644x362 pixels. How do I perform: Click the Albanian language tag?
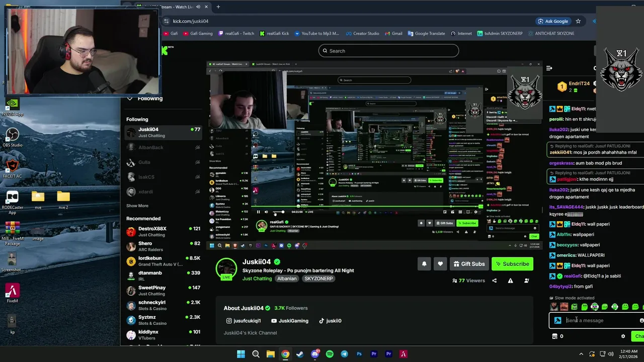tap(287, 279)
